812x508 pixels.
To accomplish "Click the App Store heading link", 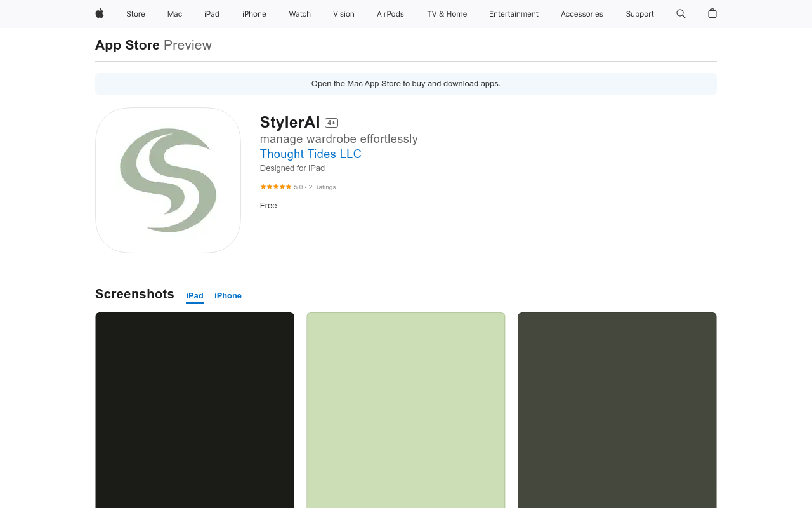I will pos(128,45).
